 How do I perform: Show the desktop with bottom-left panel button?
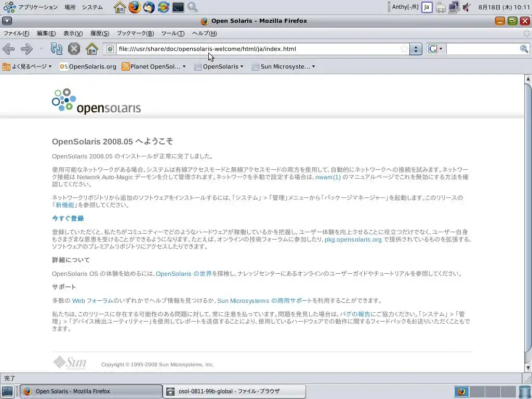click(7, 391)
